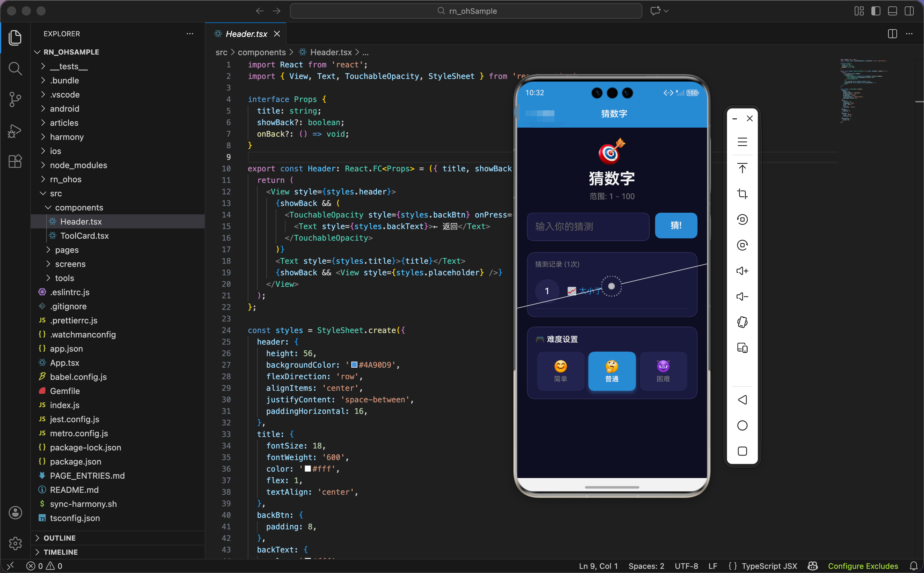
Task: Click the emulator volume up icon
Action: tap(742, 271)
